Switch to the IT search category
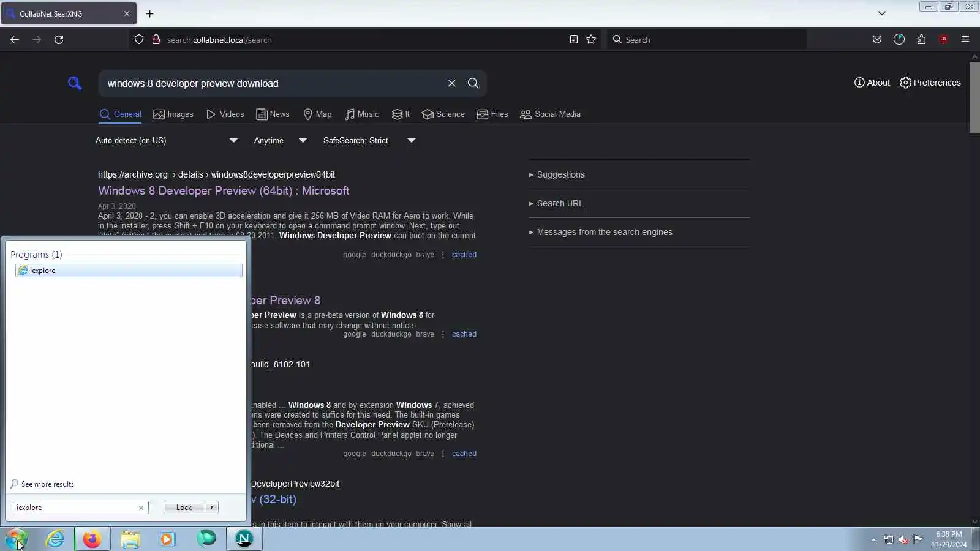This screenshot has width=980, height=551. tap(401, 114)
